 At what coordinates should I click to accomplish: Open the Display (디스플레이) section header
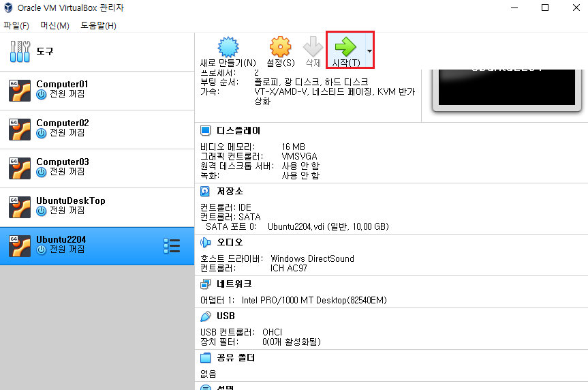[x=238, y=131]
